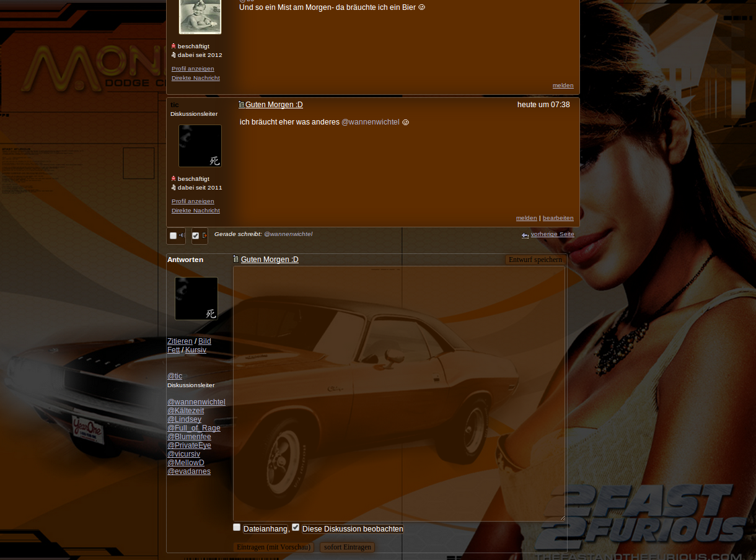Toggle the sound notification checkbox
The width and height of the screenshot is (756, 560).
coord(173,236)
